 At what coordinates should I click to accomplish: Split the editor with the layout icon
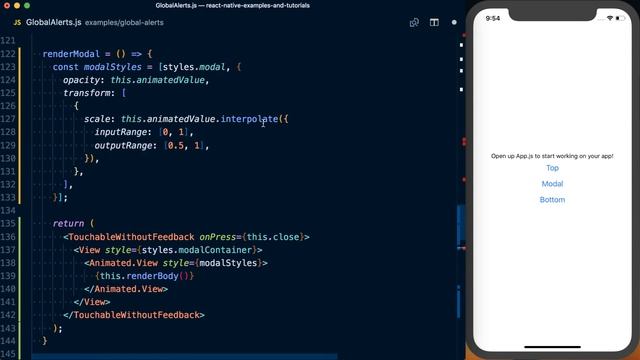click(x=434, y=22)
